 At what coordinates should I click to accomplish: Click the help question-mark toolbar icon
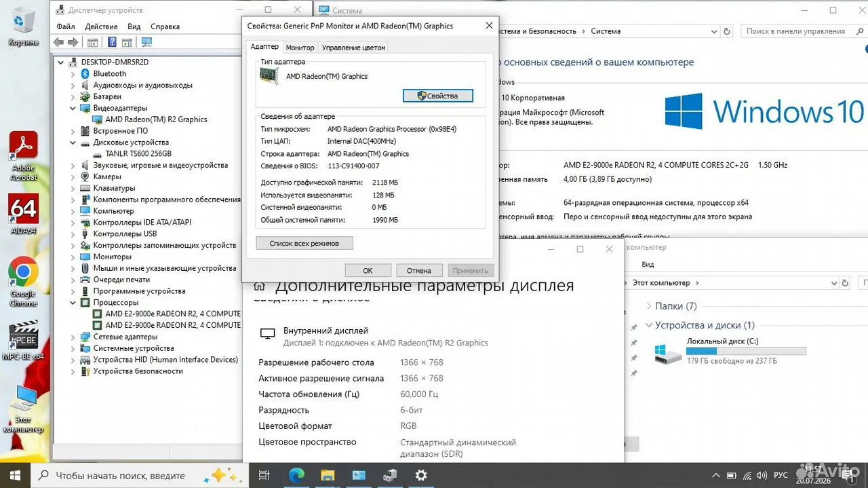pyautogui.click(x=111, y=42)
